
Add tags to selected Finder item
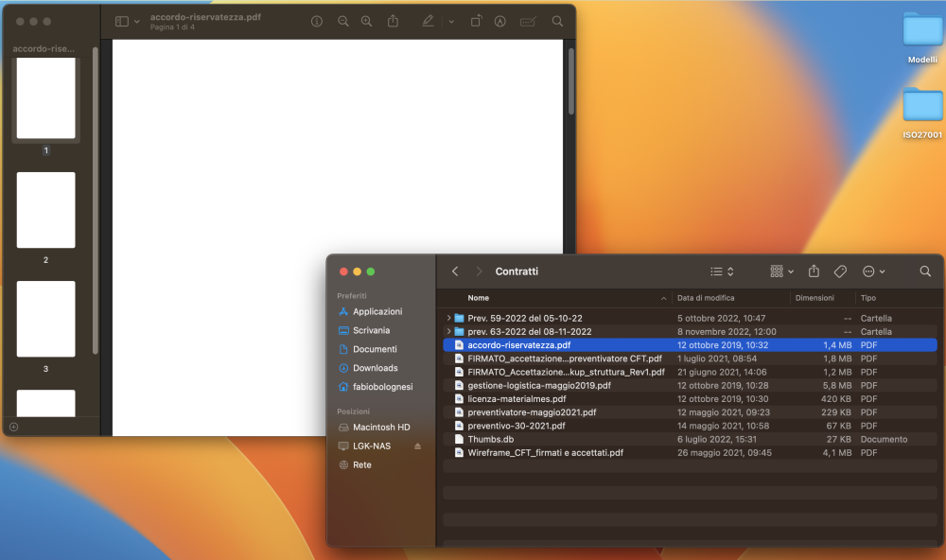(x=840, y=271)
